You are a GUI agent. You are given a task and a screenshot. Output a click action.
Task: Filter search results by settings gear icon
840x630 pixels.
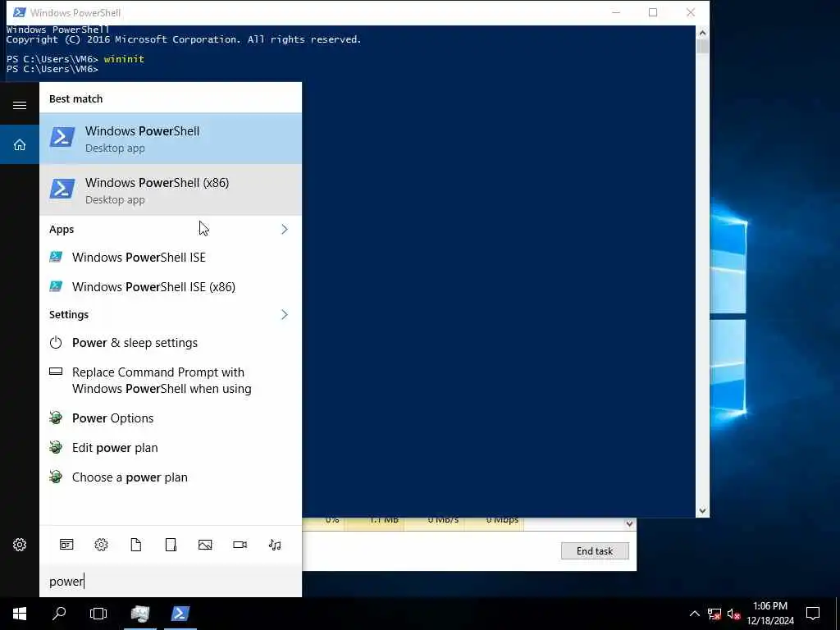coord(101,545)
